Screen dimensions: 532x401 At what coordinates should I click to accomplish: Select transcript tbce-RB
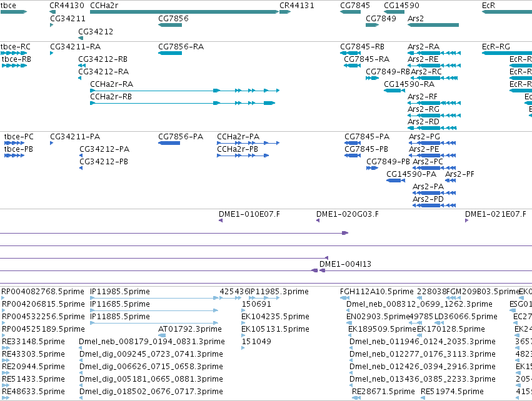click(x=16, y=59)
